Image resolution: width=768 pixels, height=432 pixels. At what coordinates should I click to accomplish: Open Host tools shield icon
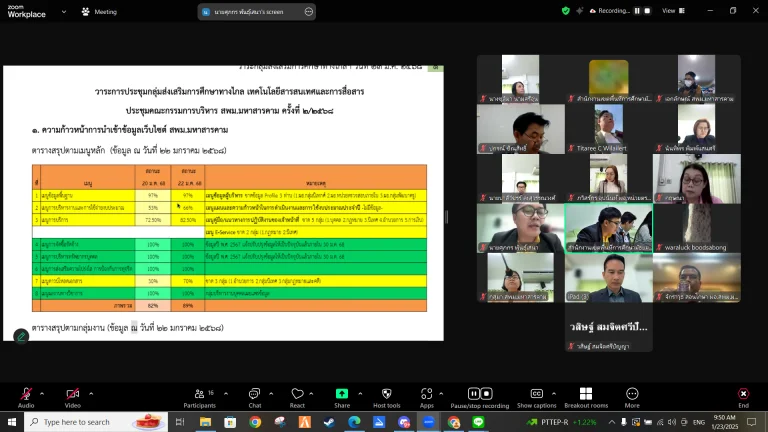pos(386,394)
